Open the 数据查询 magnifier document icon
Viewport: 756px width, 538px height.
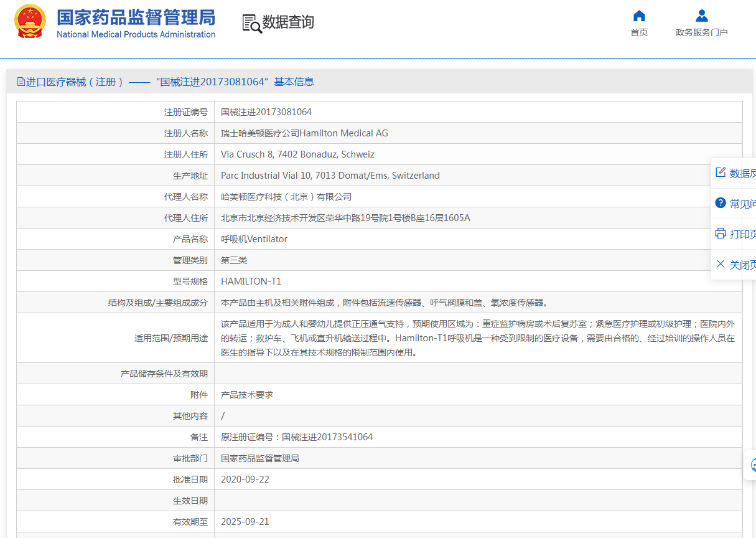[x=252, y=23]
